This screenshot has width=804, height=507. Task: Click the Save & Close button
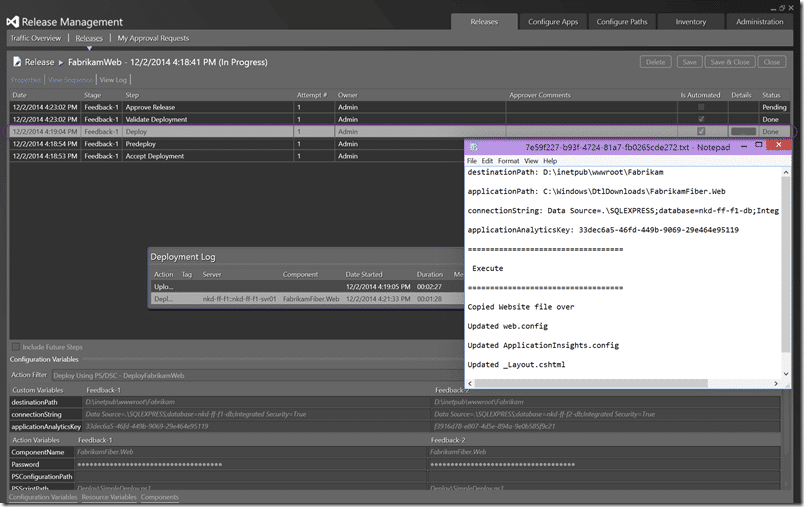pyautogui.click(x=730, y=62)
